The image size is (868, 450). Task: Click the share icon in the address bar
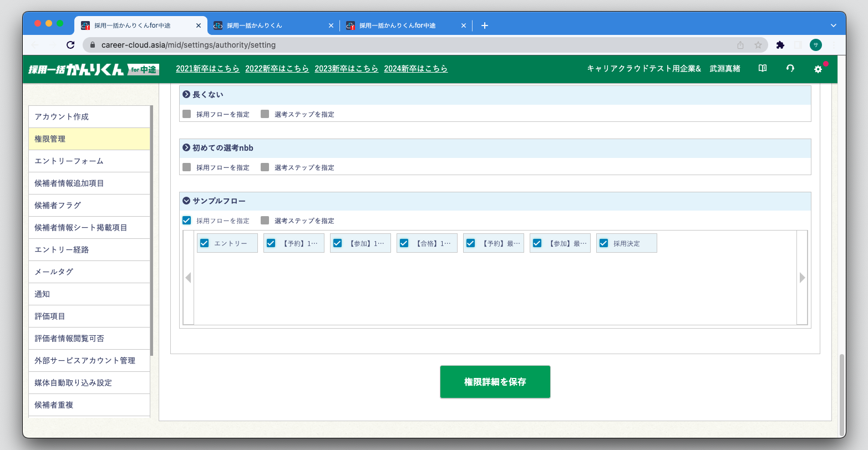pos(740,45)
